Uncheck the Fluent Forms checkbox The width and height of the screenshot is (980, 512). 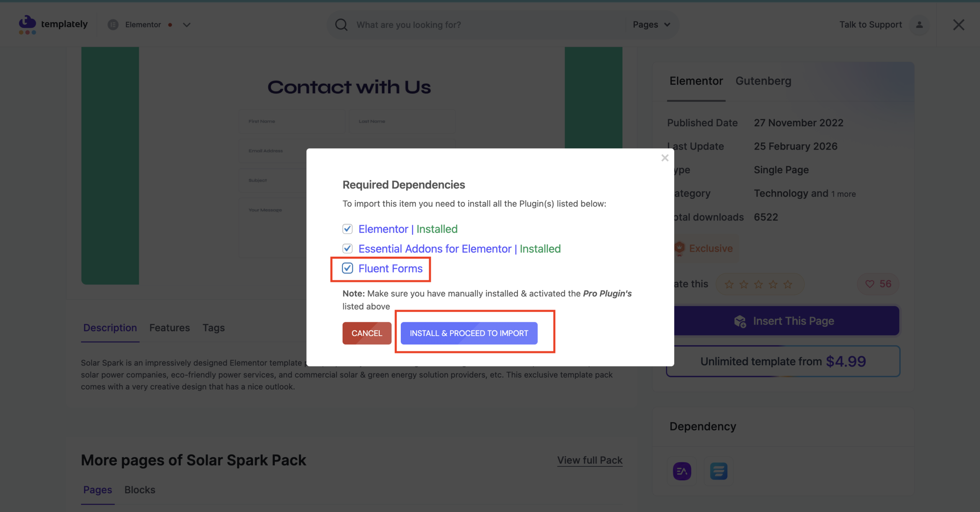coord(348,268)
